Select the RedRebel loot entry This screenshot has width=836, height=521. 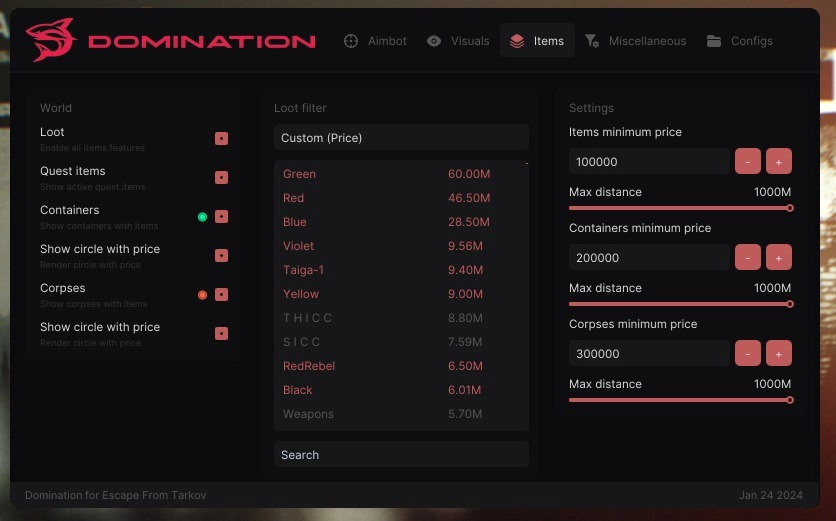pos(309,366)
